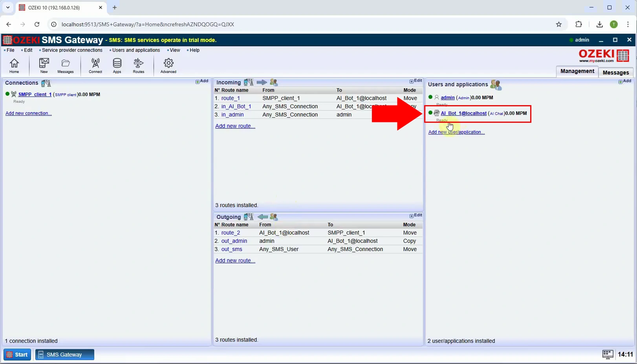
Task: Click Add new user/application link
Action: (456, 132)
